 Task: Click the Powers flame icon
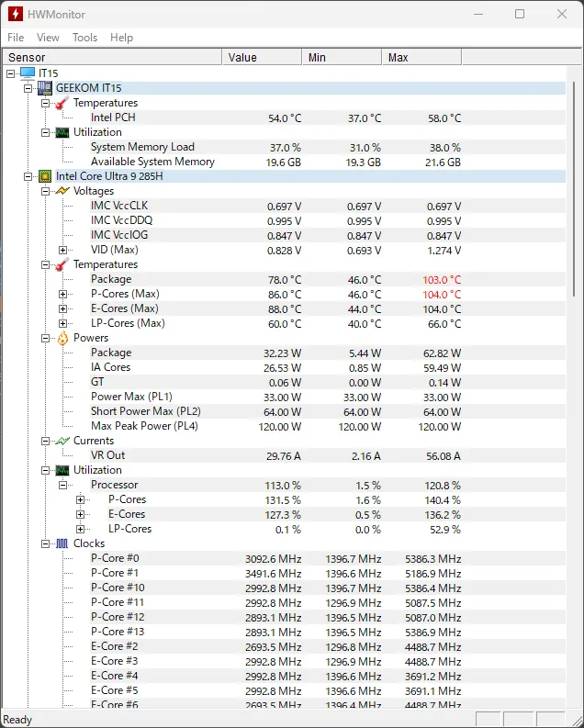click(62, 338)
